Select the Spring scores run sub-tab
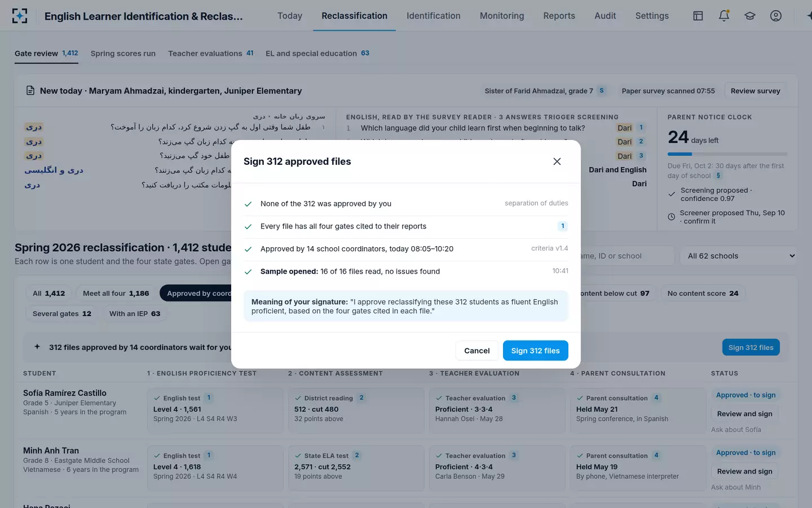 coord(123,54)
